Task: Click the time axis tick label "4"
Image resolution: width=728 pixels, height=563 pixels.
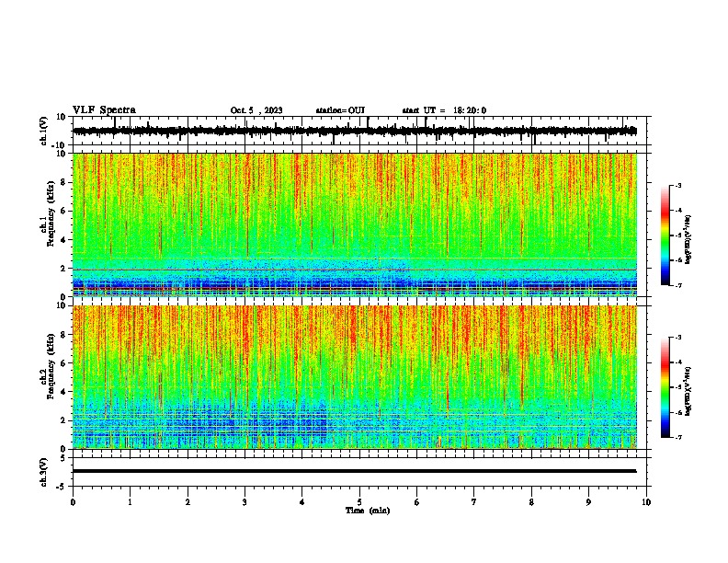Action: [302, 502]
